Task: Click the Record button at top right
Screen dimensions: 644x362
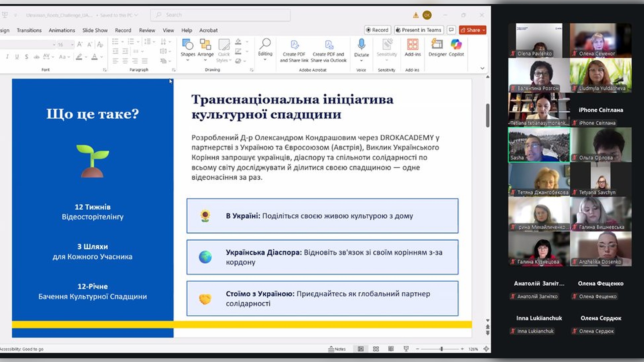Action: coord(377,30)
